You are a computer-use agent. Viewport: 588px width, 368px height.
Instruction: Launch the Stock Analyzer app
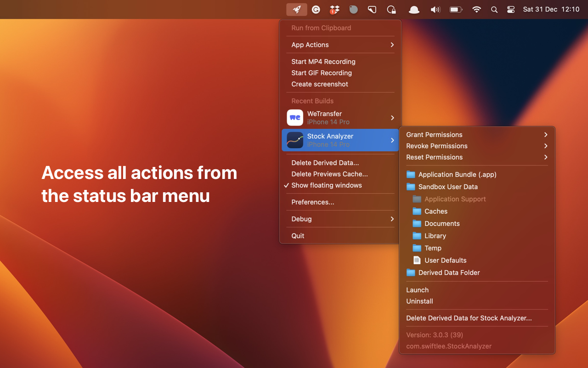click(417, 290)
